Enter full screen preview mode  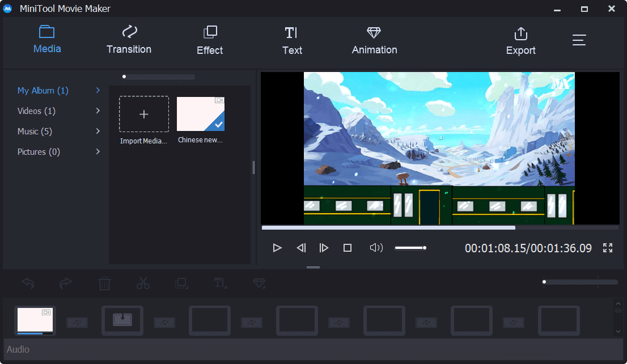[x=607, y=248]
